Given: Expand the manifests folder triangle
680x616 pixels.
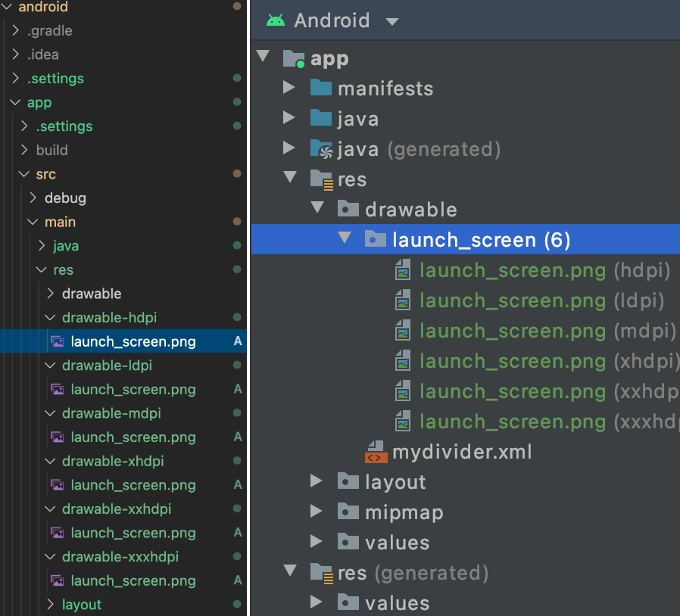Looking at the screenshot, I should 289,87.
